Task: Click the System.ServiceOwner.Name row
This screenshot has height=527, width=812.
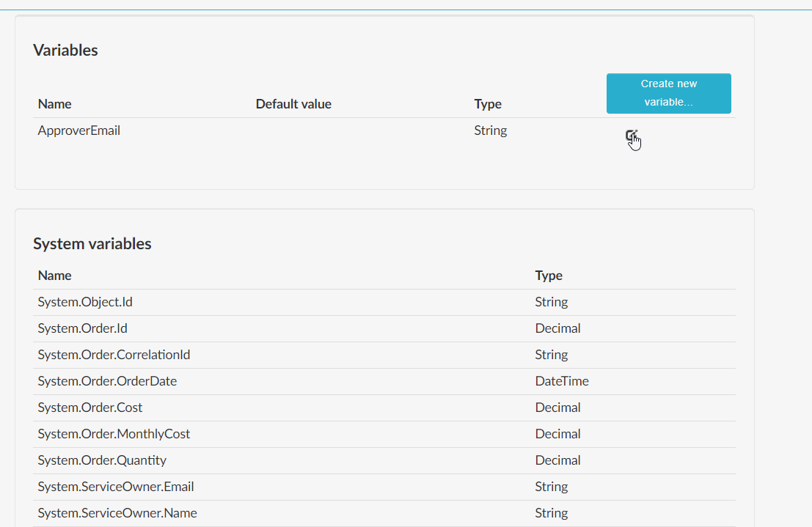Action: (115, 513)
